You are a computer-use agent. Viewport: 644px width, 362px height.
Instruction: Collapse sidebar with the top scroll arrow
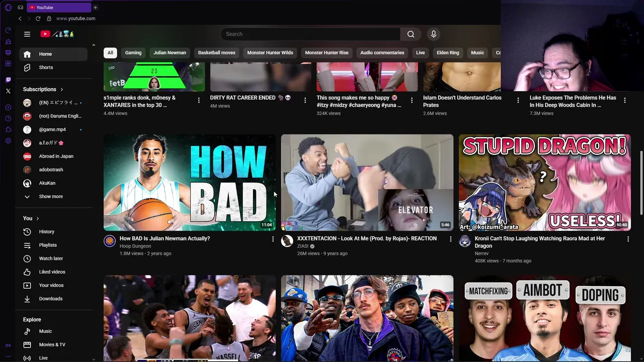pyautogui.click(x=94, y=45)
